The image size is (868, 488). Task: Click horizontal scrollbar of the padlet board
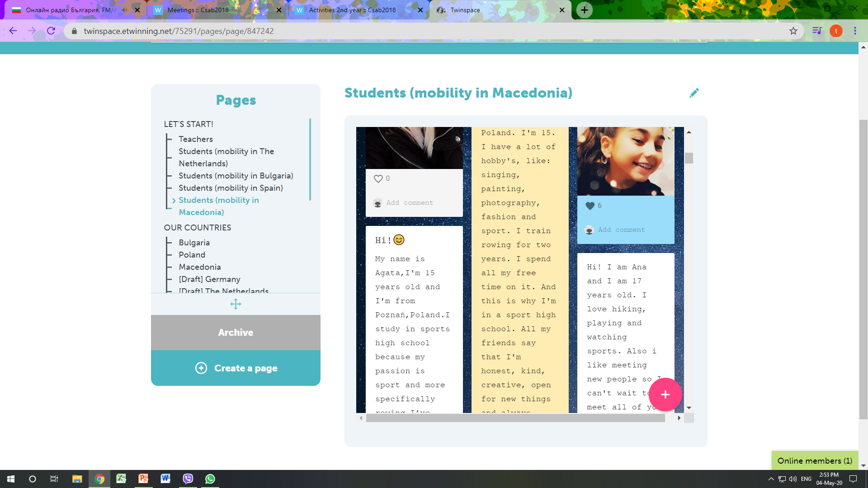click(x=515, y=418)
